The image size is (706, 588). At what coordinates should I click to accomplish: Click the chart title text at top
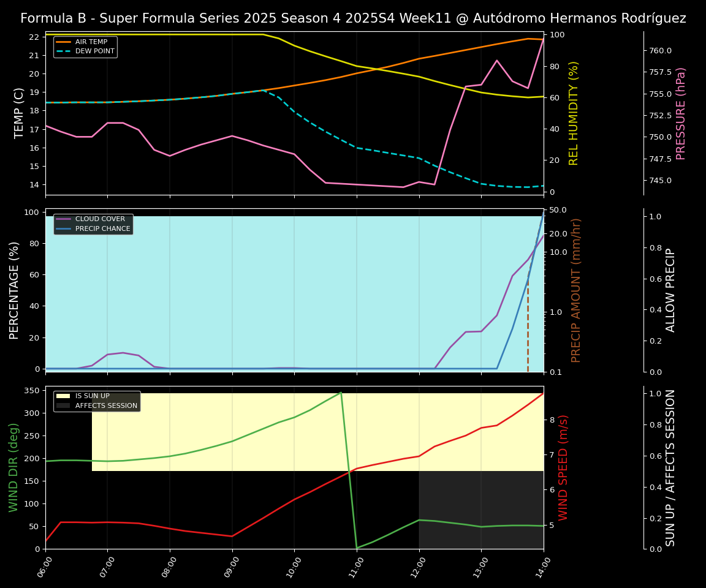coord(353,18)
